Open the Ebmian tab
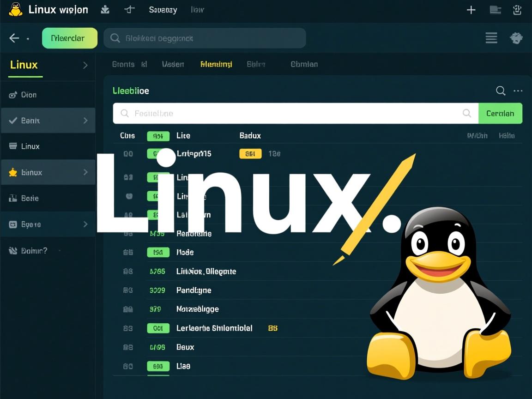This screenshot has height=399, width=532. coord(304,64)
